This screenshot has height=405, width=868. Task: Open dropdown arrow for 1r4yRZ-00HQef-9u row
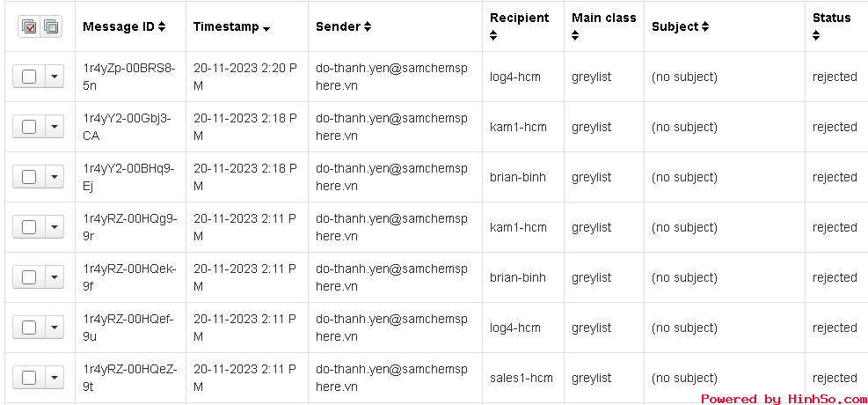click(54, 328)
